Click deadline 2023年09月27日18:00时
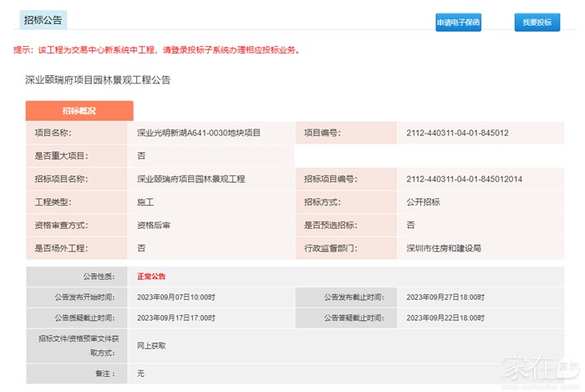Image resolution: width=585 pixels, height=392 pixels. pos(445,297)
